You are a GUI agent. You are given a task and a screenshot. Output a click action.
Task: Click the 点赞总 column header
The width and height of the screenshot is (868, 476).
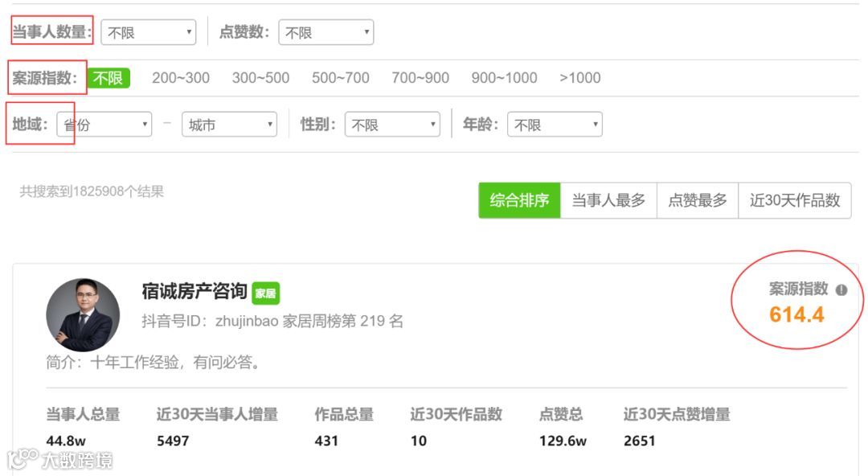[561, 415]
